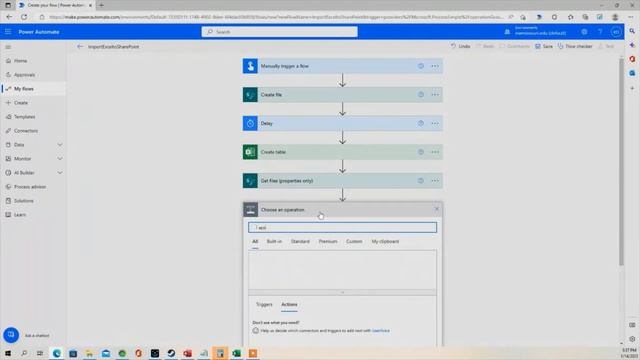Select the My clipboard tab
This screenshot has width=640, height=360.
(385, 242)
